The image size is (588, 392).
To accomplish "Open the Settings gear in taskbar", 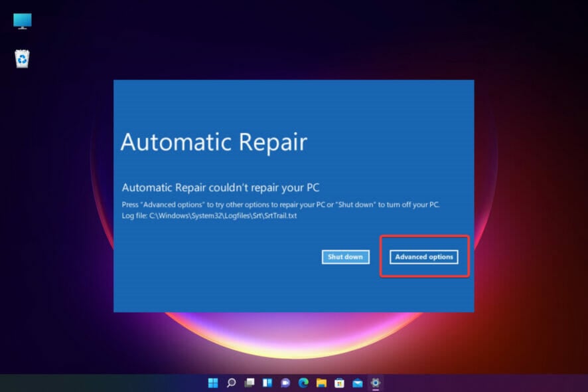I will [x=376, y=383].
